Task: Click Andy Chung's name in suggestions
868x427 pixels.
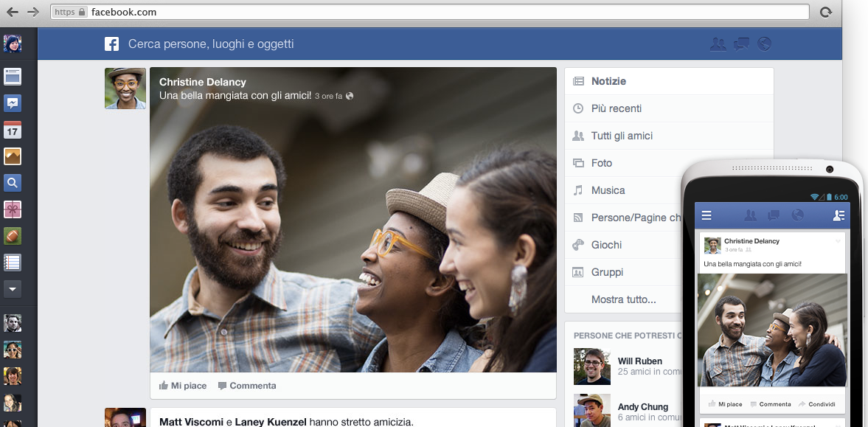Action: tap(642, 407)
